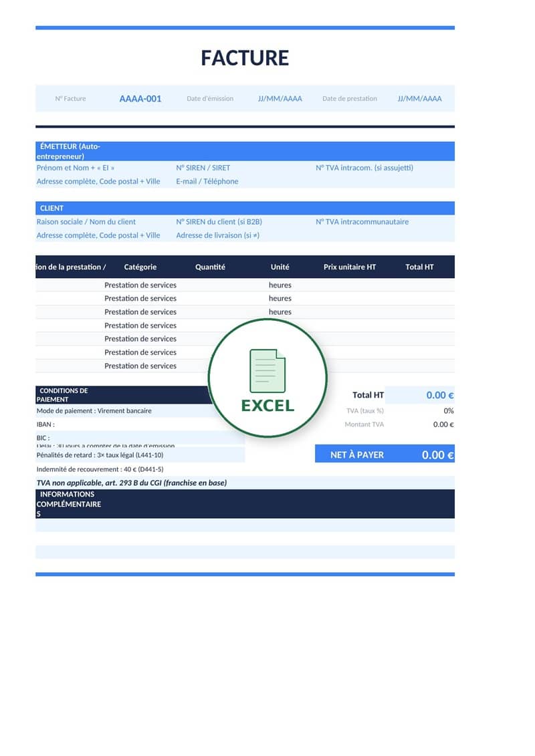Screen dimensions: 535x756
Task: Click the Date de prestation label
Action: (350, 98)
